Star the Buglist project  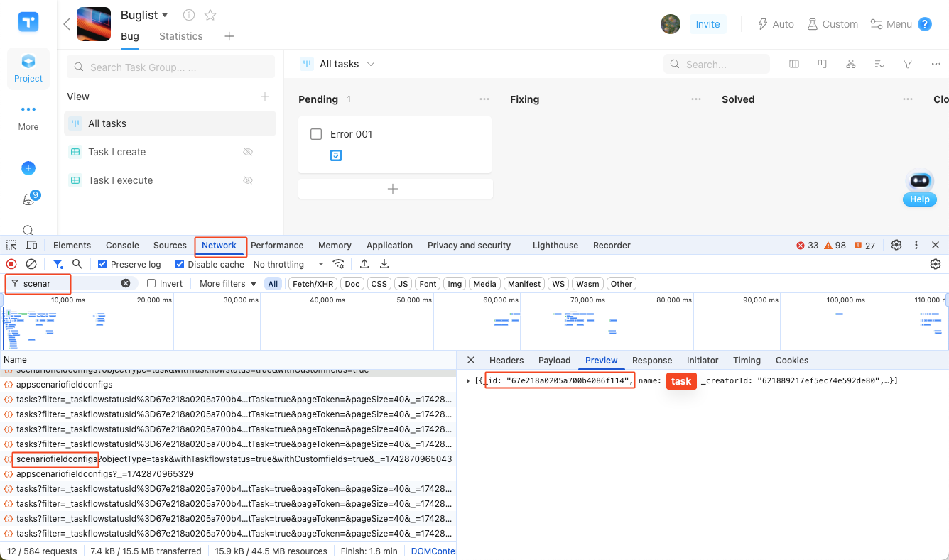point(210,15)
